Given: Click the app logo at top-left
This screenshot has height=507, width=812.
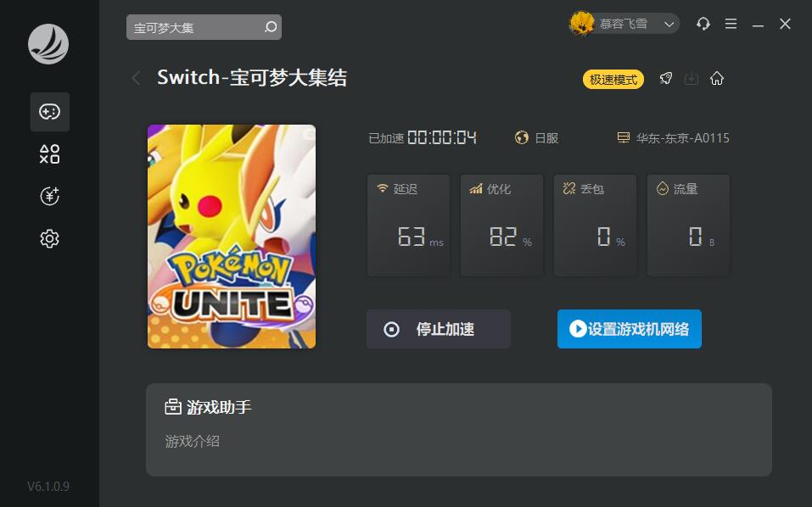Looking at the screenshot, I should (x=48, y=44).
